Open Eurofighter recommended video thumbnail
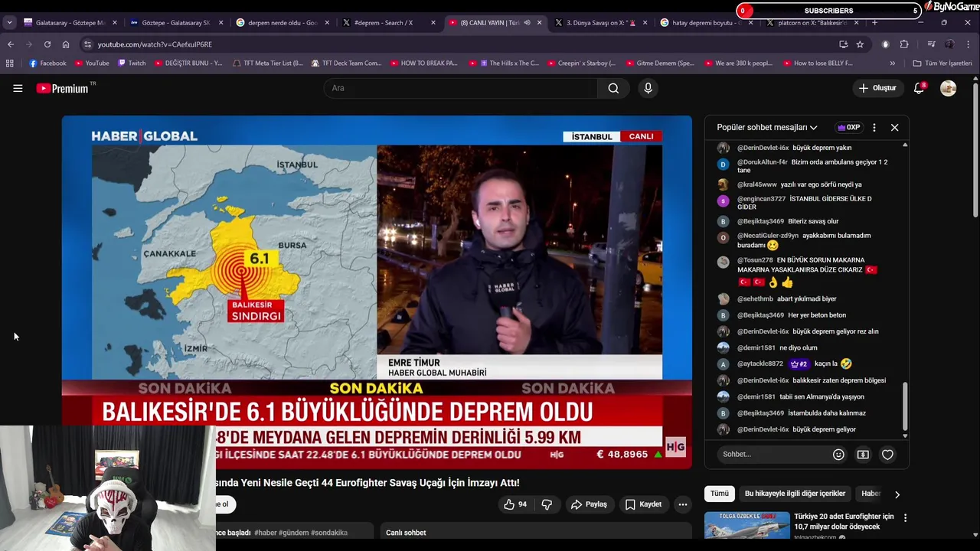Screen dimensions: 980x551 (x=746, y=526)
